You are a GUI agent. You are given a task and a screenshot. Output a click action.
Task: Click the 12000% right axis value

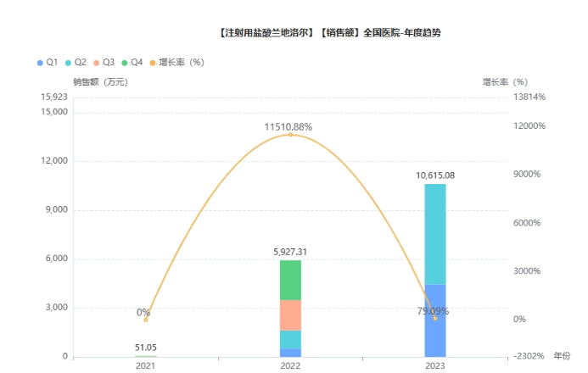pos(529,125)
